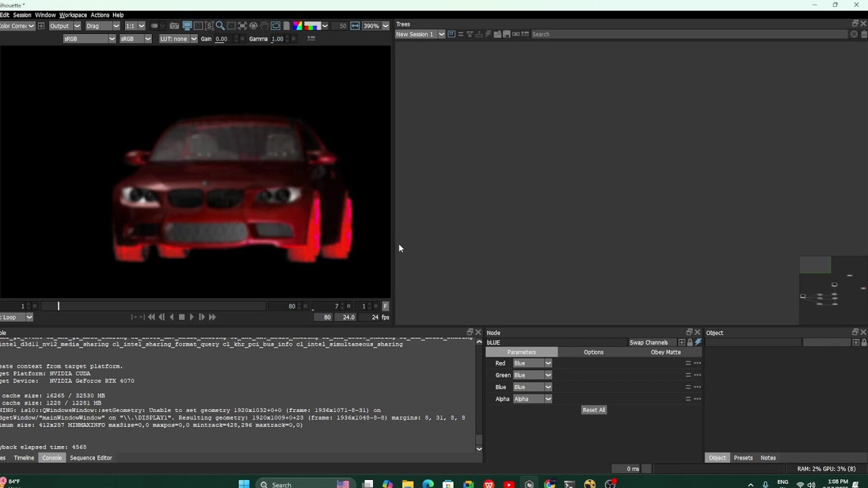Switch to the Timeline tab
Viewport: 868px width, 488px height.
click(24, 458)
